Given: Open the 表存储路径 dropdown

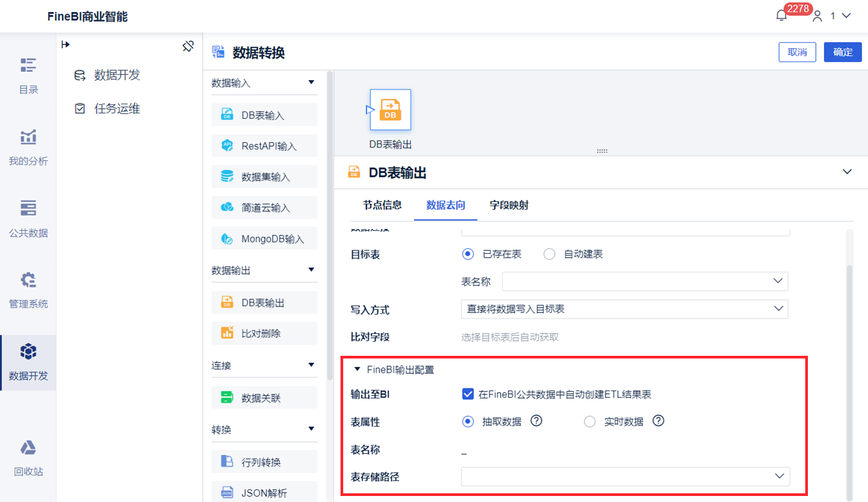Looking at the screenshot, I should 626,476.
